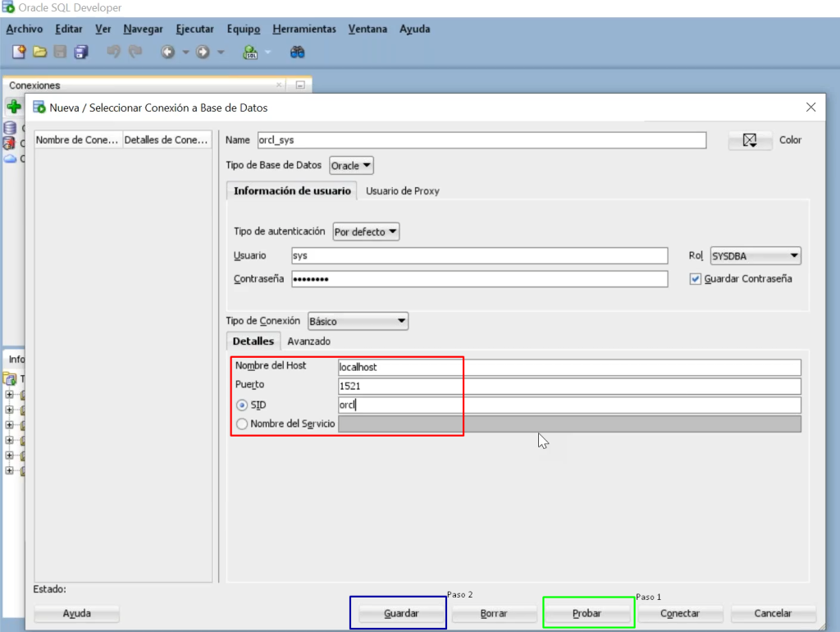The height and width of the screenshot is (632, 840).
Task: Click the color picker icon beside Color
Action: tap(750, 140)
